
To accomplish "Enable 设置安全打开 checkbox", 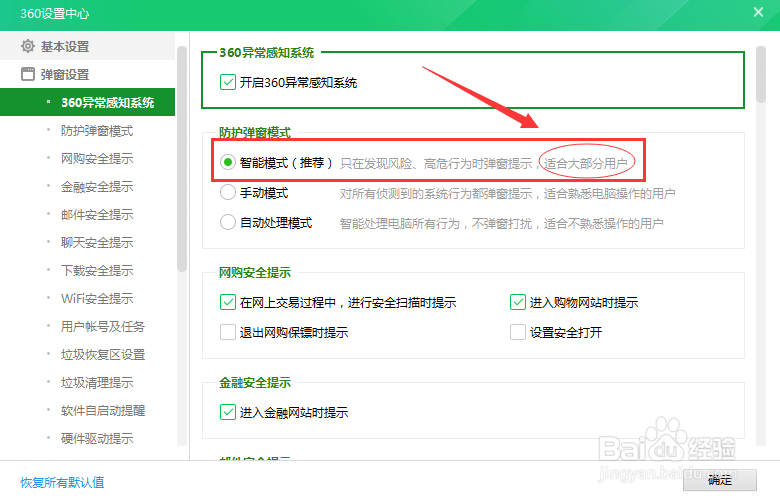I will pyautogui.click(x=518, y=332).
